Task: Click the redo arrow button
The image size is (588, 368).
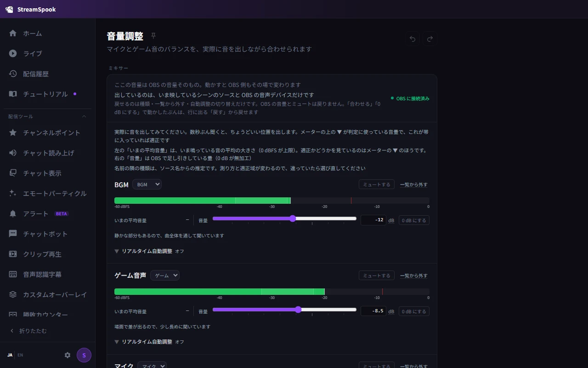Action: pos(430,39)
